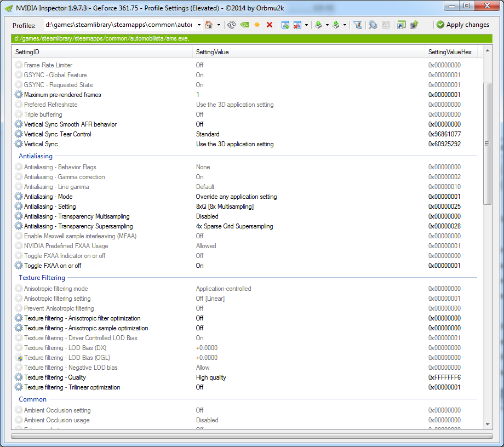Click Apply changes button
504x447 pixels.
pos(463,25)
